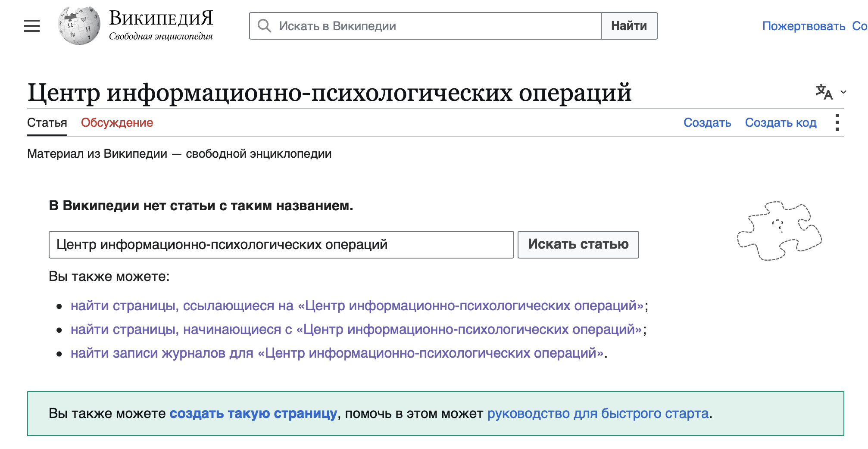Click the Wikipedia globe logo
Screen dimensions: 868x449
tap(79, 25)
